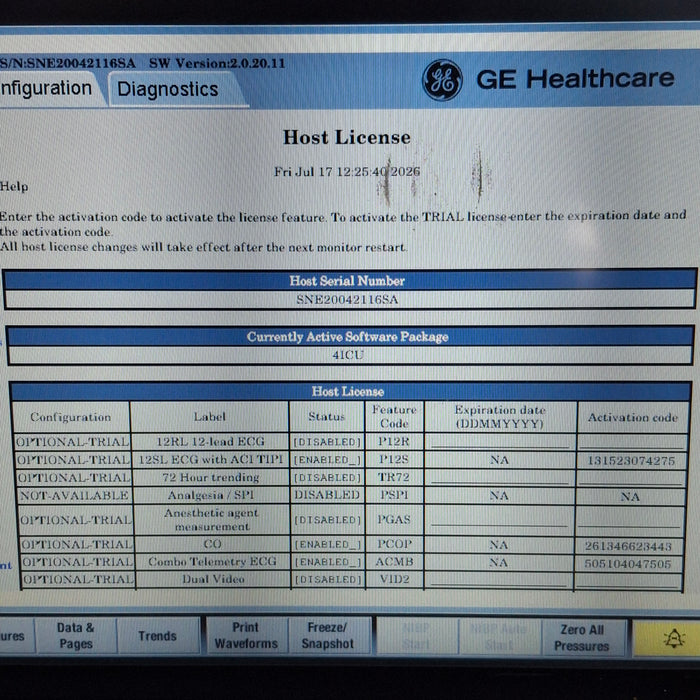The height and width of the screenshot is (700, 700).
Task: Toggle the [DISABLED] status of Anesthetic agent measurement
Action: click(x=327, y=520)
